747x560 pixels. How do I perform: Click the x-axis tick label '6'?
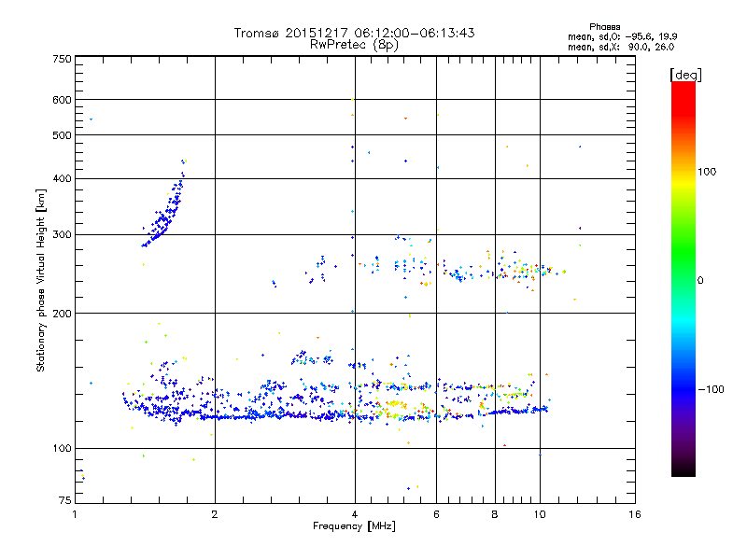point(436,514)
